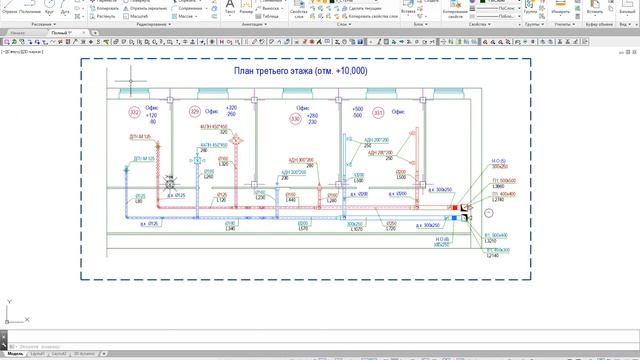Click first icon in secondary toolbar
Viewport: 640px width, 360px height.
click(6, 42)
